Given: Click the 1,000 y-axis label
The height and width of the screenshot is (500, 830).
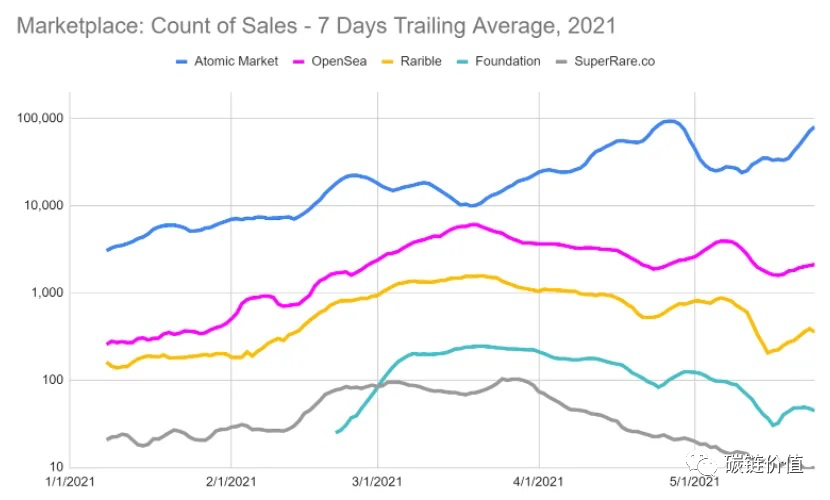Looking at the screenshot, I should (47, 293).
